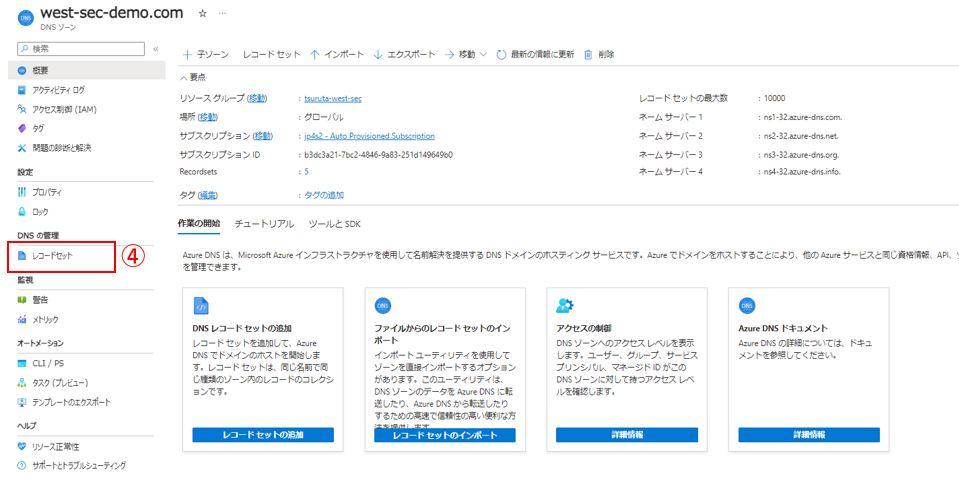Select the max record sets value 10000
The image size is (959, 488).
[x=774, y=98]
